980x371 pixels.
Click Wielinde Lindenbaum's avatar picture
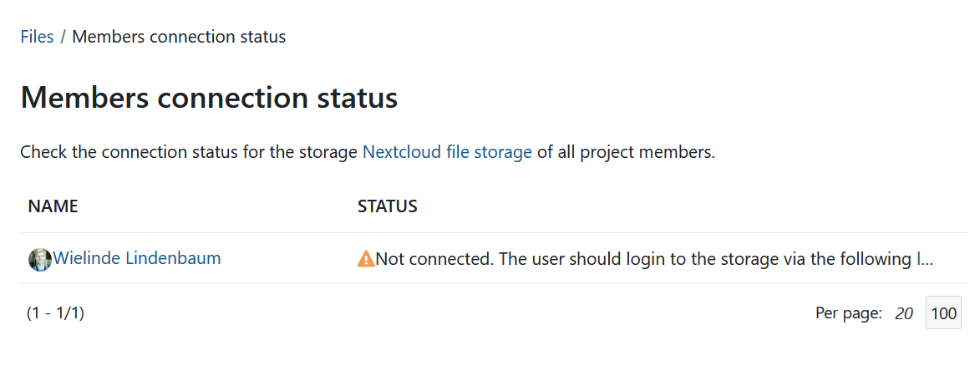39,259
